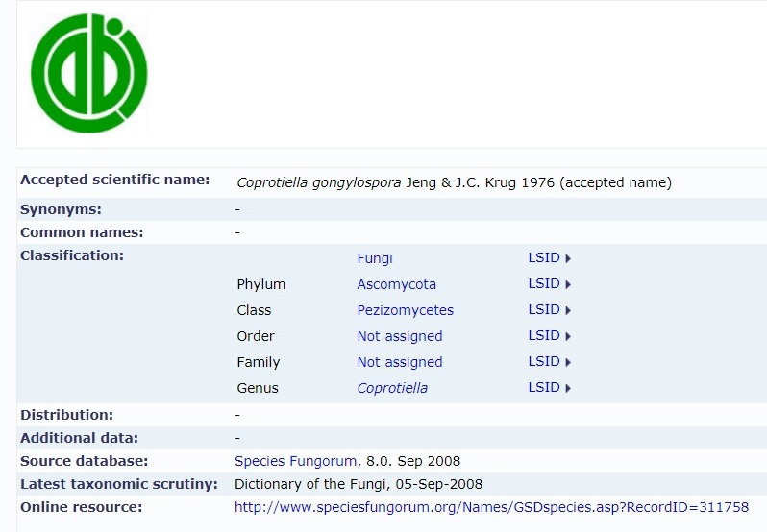Expand the LSID in the Order row

[x=550, y=335]
